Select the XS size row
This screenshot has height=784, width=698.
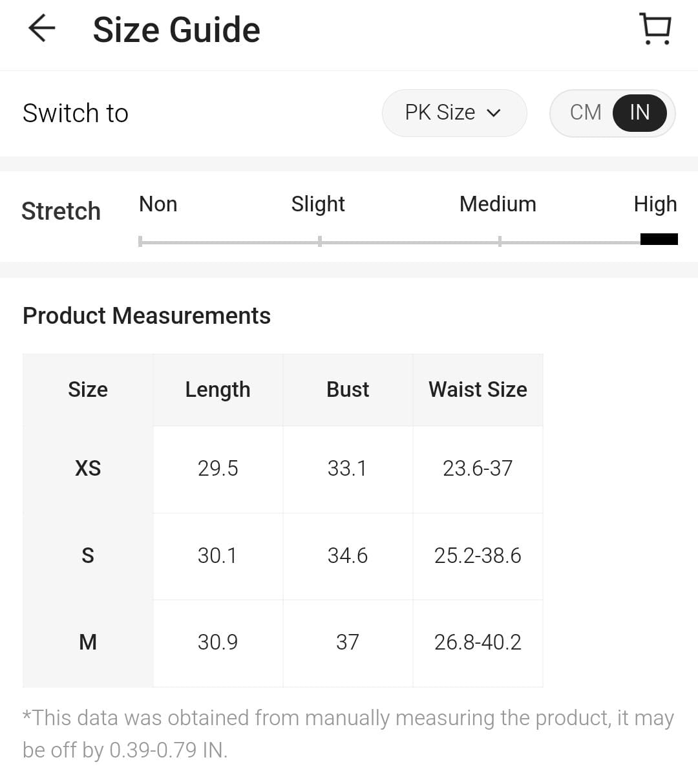click(x=88, y=468)
